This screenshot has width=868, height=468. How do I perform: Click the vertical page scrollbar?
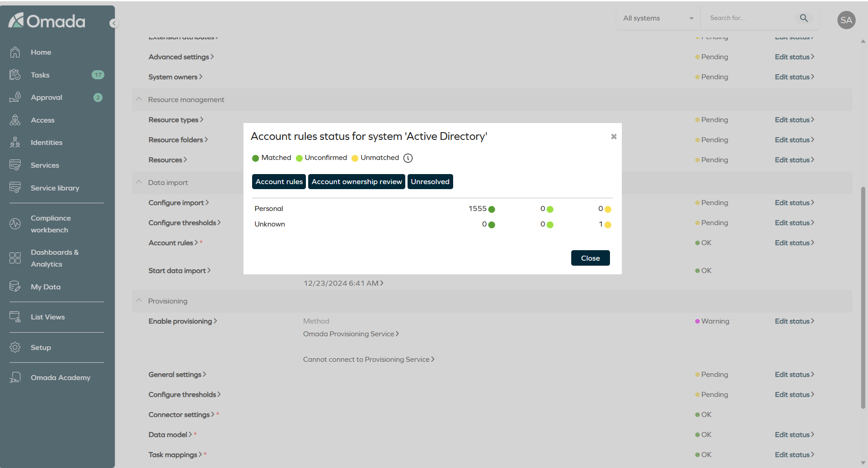coord(863,298)
